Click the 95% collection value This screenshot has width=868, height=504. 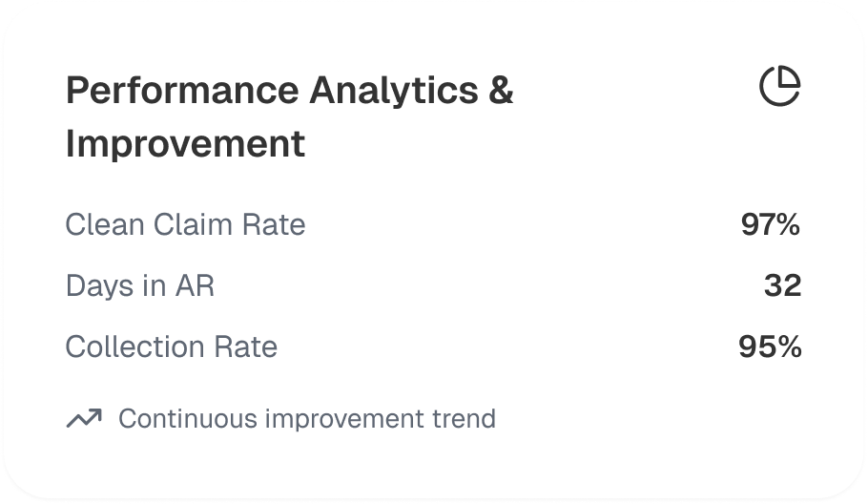tap(770, 346)
